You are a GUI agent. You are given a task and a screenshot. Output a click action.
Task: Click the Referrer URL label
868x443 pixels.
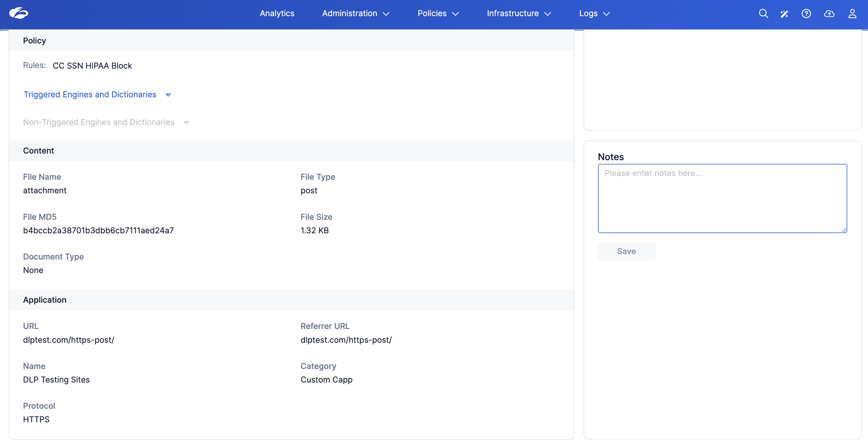tap(325, 326)
